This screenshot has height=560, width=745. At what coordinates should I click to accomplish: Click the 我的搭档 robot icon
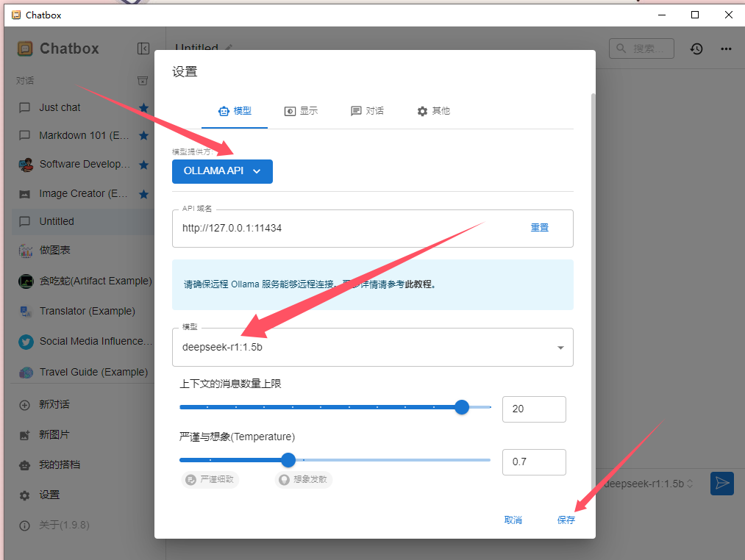pyautogui.click(x=24, y=465)
